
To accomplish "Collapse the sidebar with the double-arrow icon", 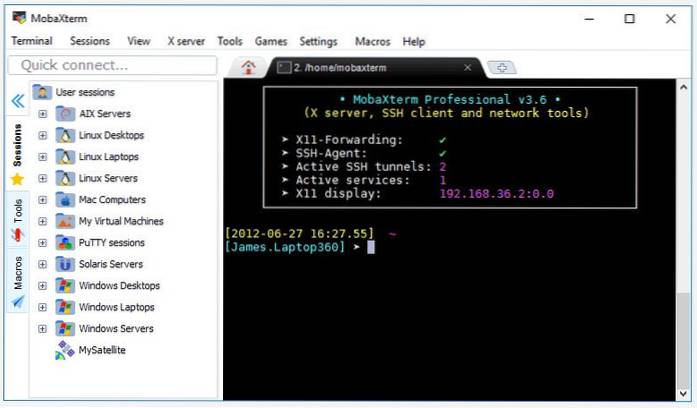I will pos(17,100).
